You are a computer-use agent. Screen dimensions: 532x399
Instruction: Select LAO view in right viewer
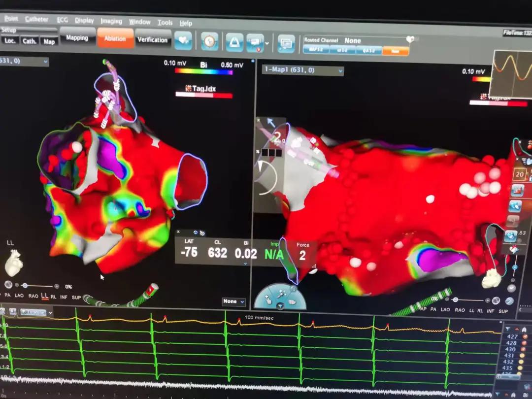point(445,309)
